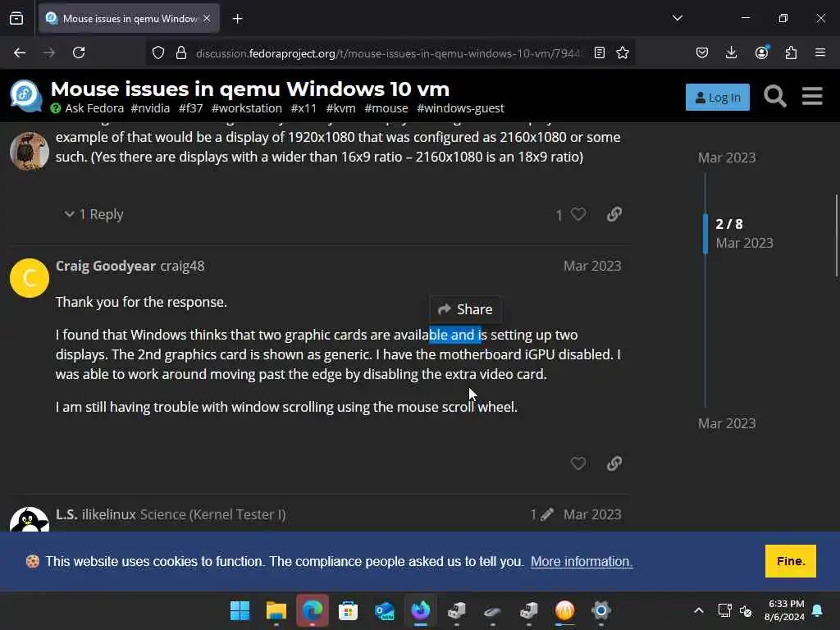Open the forum hamburger menu

(x=812, y=96)
